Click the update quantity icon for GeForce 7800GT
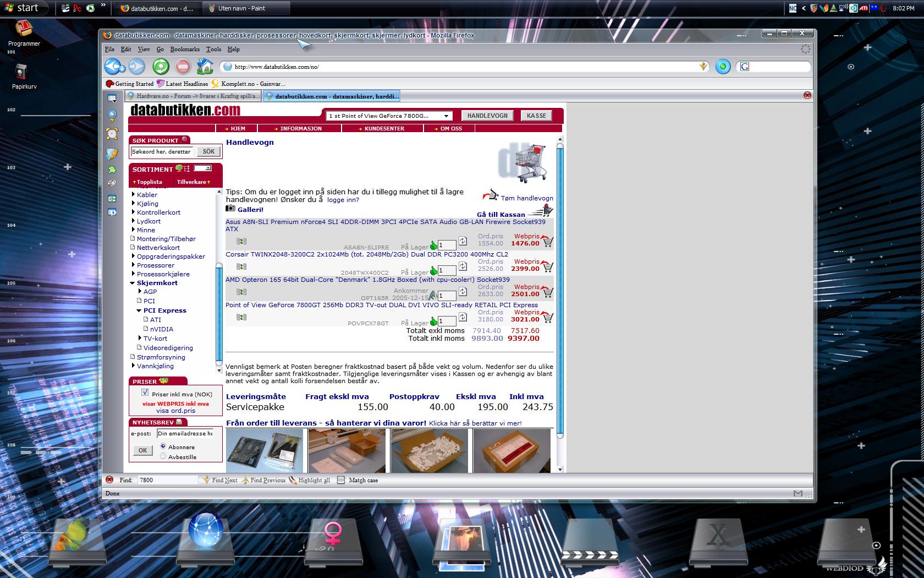 pos(463,317)
